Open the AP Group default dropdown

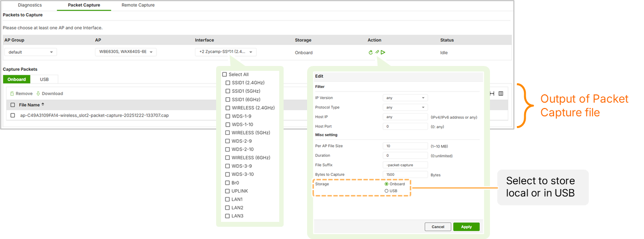31,52
